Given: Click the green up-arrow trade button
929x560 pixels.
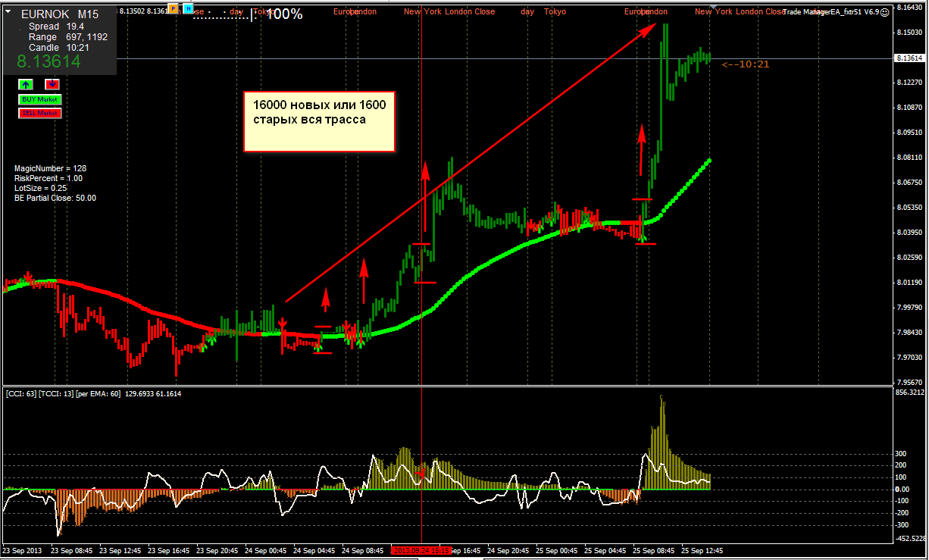Looking at the screenshot, I should [x=26, y=85].
